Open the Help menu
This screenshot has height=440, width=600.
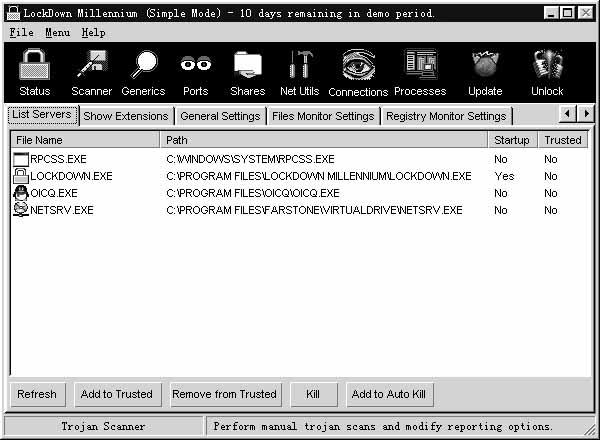pos(93,33)
